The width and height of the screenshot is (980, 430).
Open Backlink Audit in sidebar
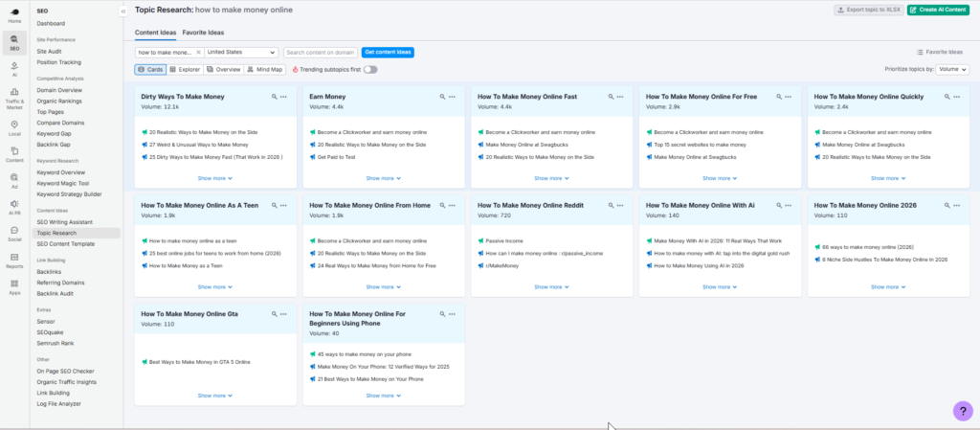coord(55,293)
